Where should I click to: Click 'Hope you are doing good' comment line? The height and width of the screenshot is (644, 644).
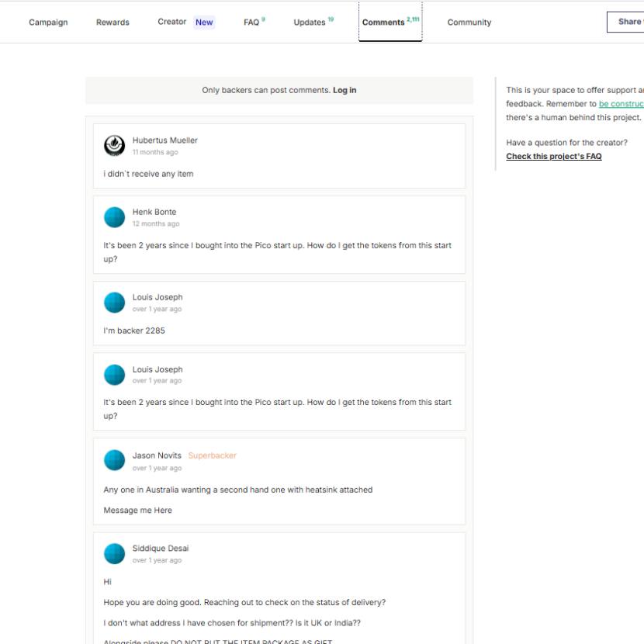point(244,602)
